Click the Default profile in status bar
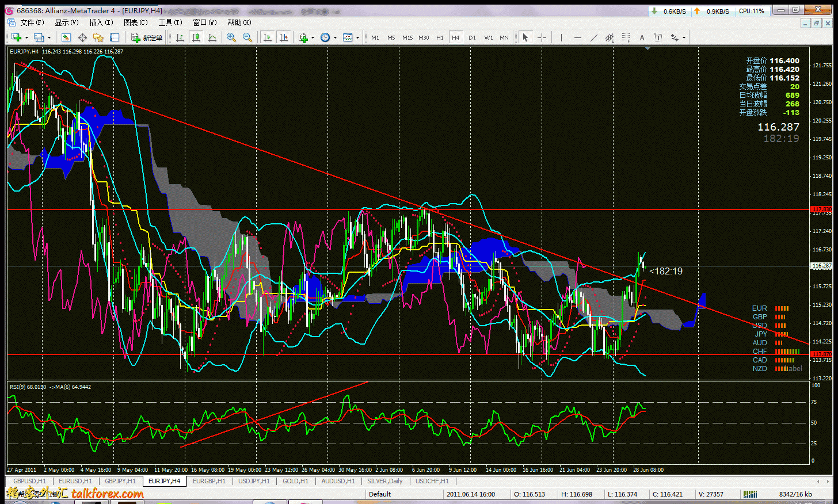838x504 pixels. click(380, 494)
